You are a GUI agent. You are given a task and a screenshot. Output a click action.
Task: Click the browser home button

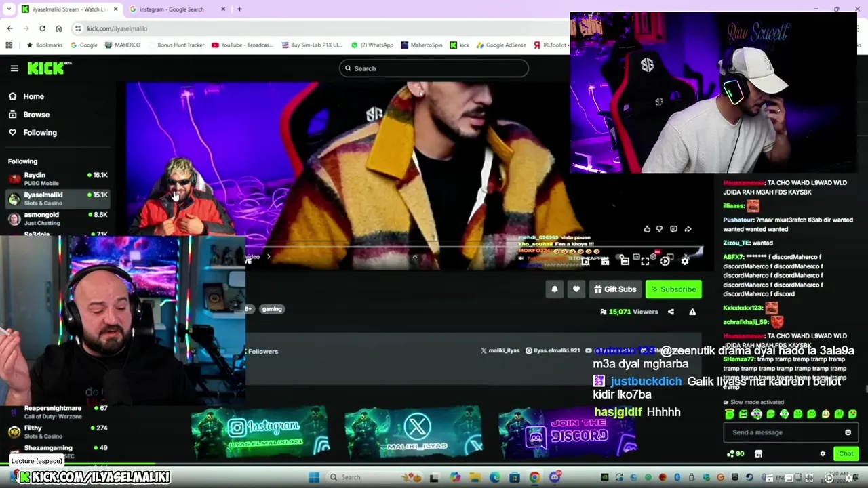tap(58, 28)
